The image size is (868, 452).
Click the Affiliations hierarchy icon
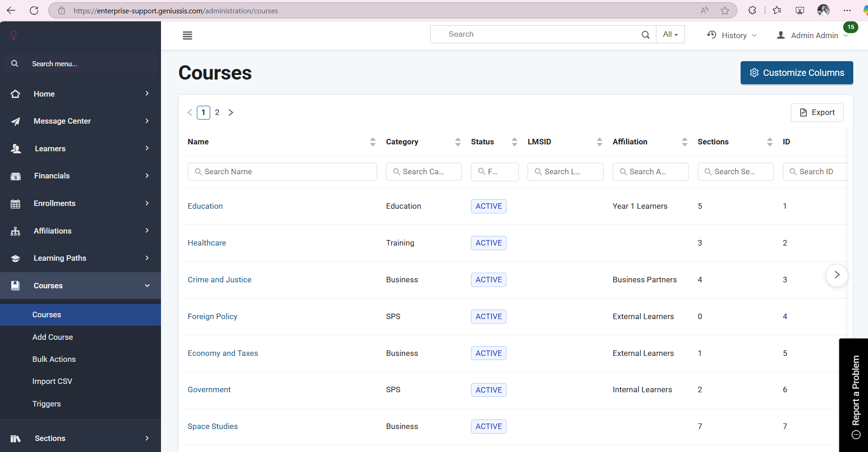coord(15,230)
